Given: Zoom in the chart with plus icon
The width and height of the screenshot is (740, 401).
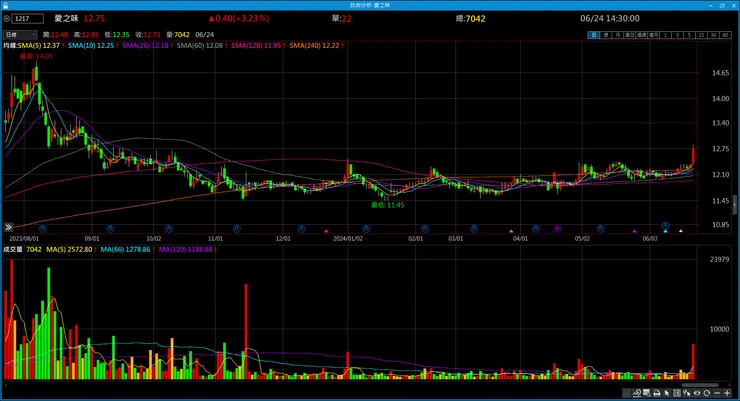Looking at the screenshot, I should tap(727, 393).
